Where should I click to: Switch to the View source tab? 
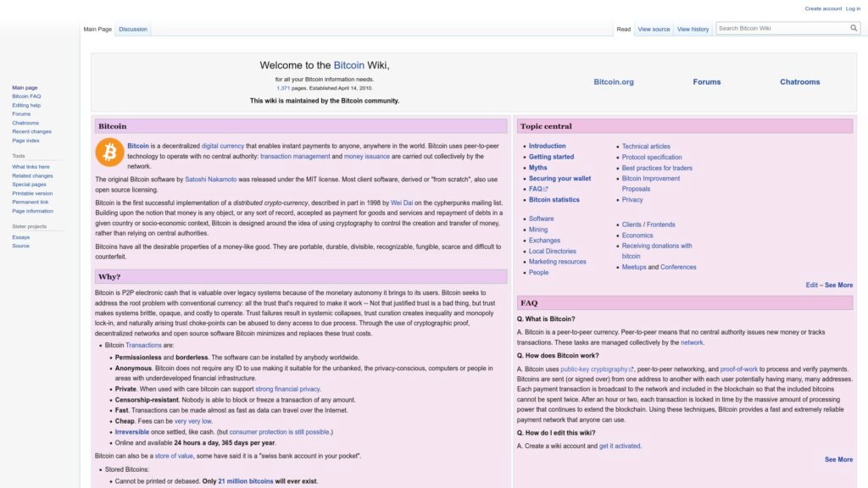(654, 29)
